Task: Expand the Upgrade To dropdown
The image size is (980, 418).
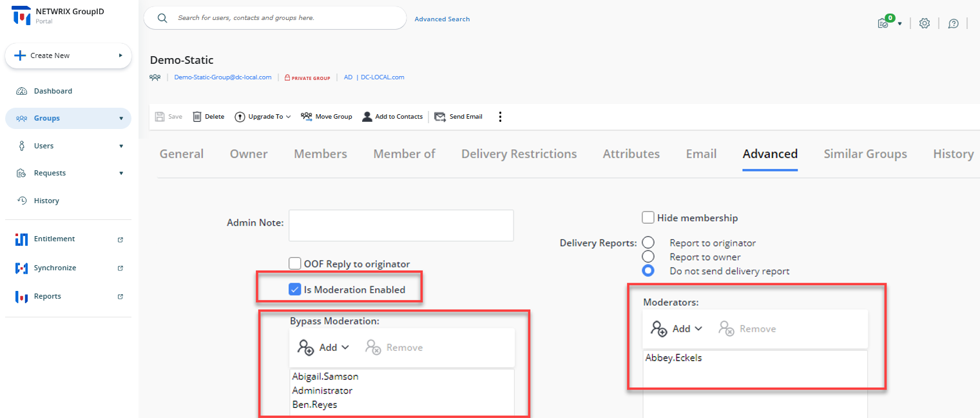Action: point(263,117)
